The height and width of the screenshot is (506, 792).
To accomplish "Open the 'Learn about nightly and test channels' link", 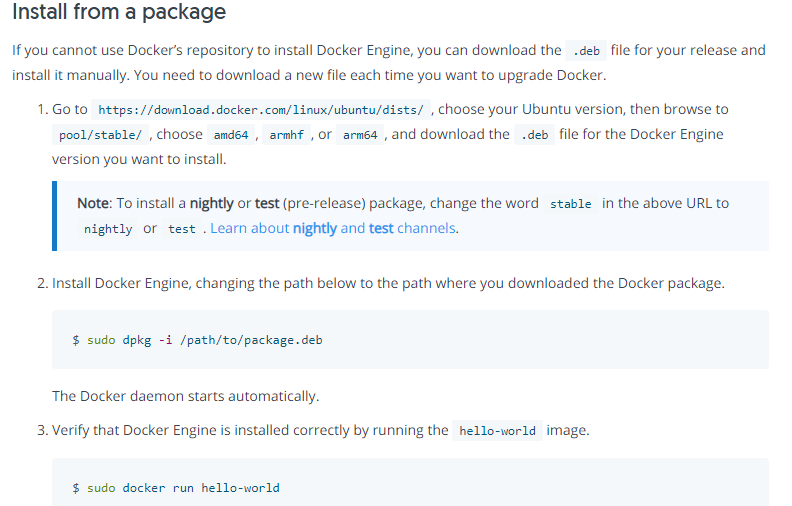I will click(x=333, y=228).
